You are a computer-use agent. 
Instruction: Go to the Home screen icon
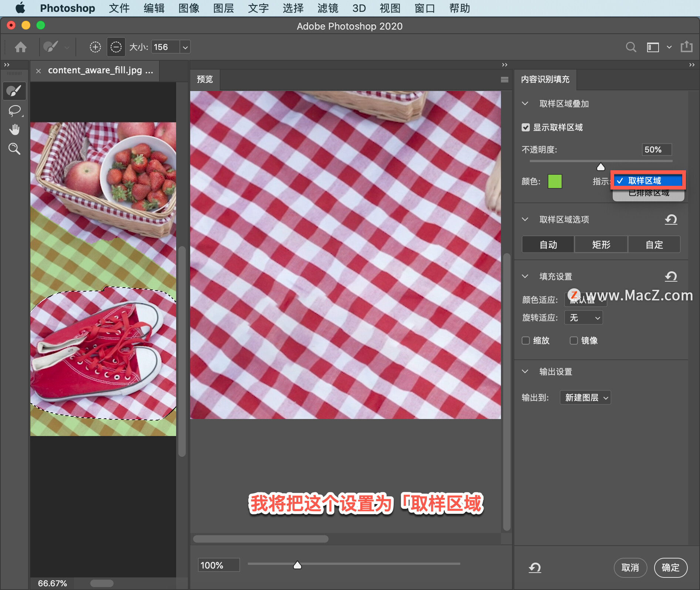tap(21, 47)
